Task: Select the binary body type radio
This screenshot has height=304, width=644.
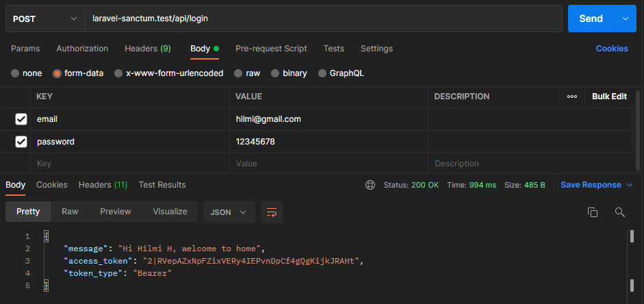Action: [275, 73]
